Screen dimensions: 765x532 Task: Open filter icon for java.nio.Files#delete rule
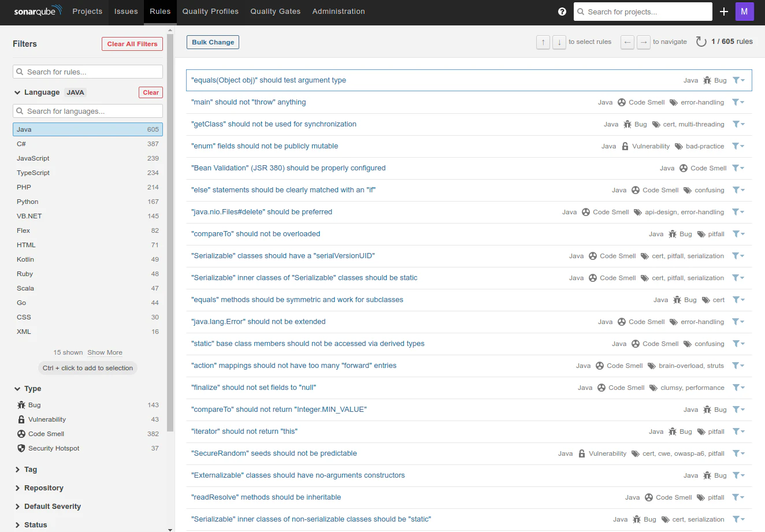click(738, 212)
